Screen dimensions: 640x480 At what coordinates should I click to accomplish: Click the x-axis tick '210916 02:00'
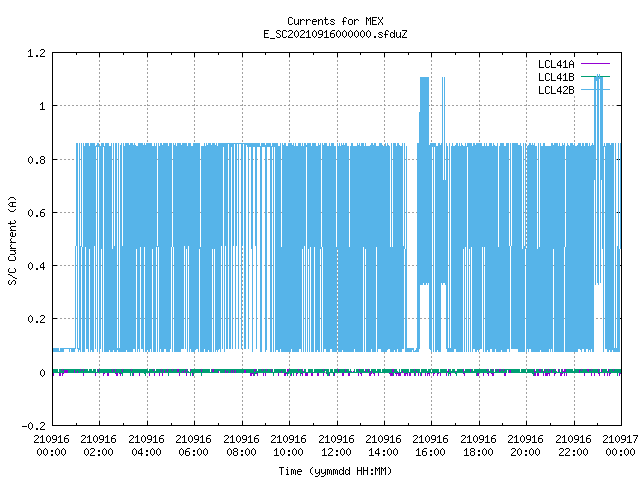click(x=98, y=446)
